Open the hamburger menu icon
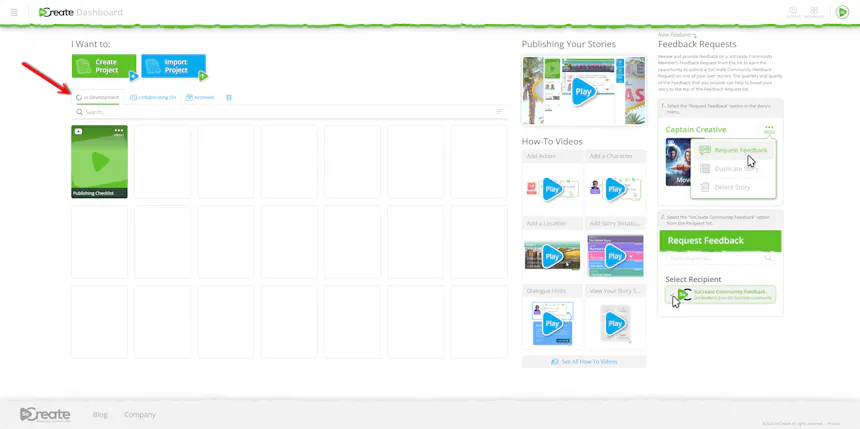Image resolution: width=860 pixels, height=429 pixels. [x=14, y=12]
